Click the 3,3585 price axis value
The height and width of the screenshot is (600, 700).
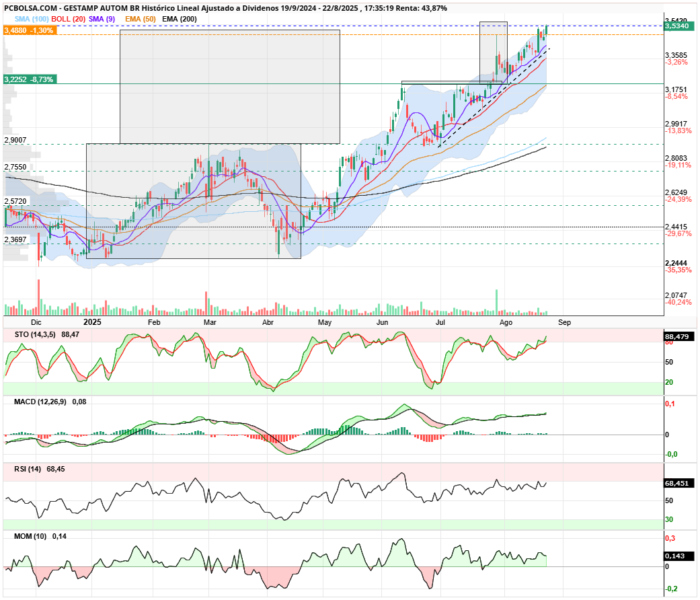click(676, 55)
